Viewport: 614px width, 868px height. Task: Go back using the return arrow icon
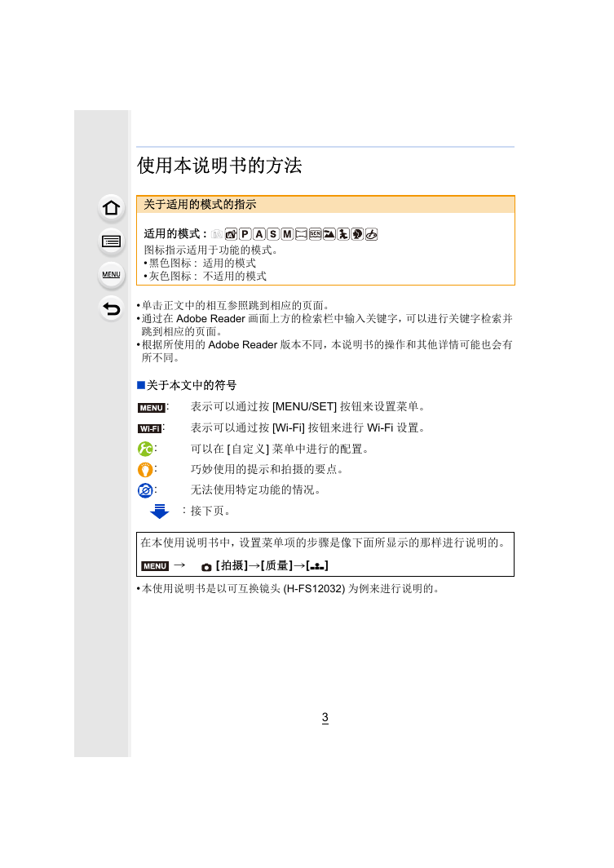pos(111,308)
